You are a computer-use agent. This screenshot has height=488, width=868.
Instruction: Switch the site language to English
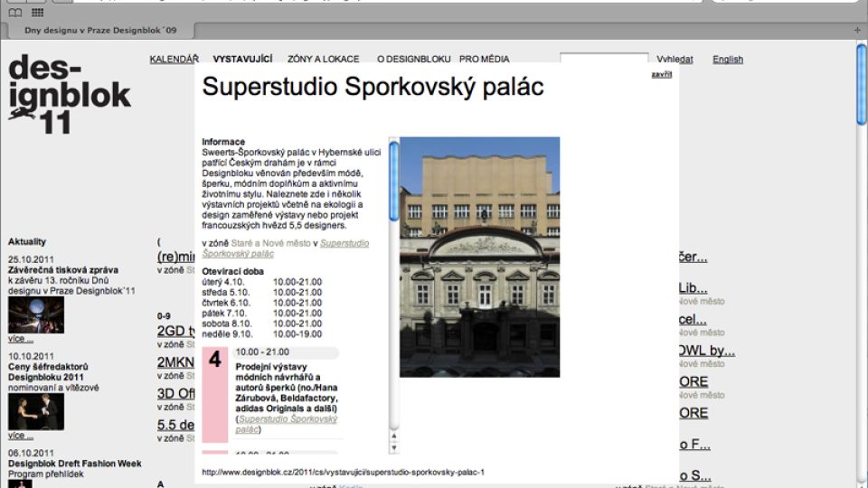pos(727,60)
